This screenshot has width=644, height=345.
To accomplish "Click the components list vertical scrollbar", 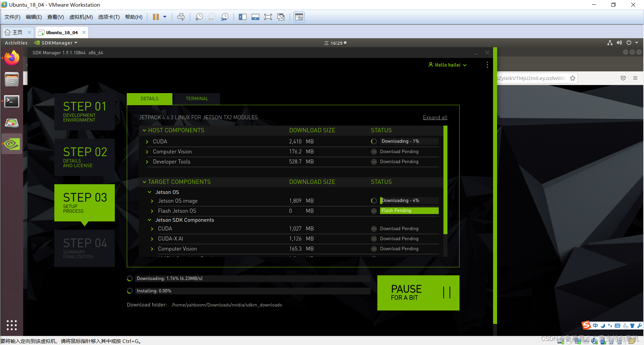I will pyautogui.click(x=445, y=180).
